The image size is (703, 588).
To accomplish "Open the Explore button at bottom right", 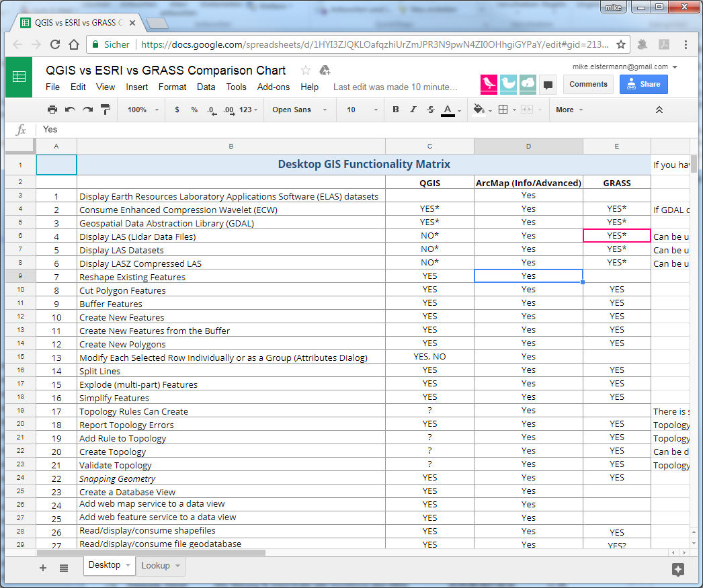I will [678, 569].
